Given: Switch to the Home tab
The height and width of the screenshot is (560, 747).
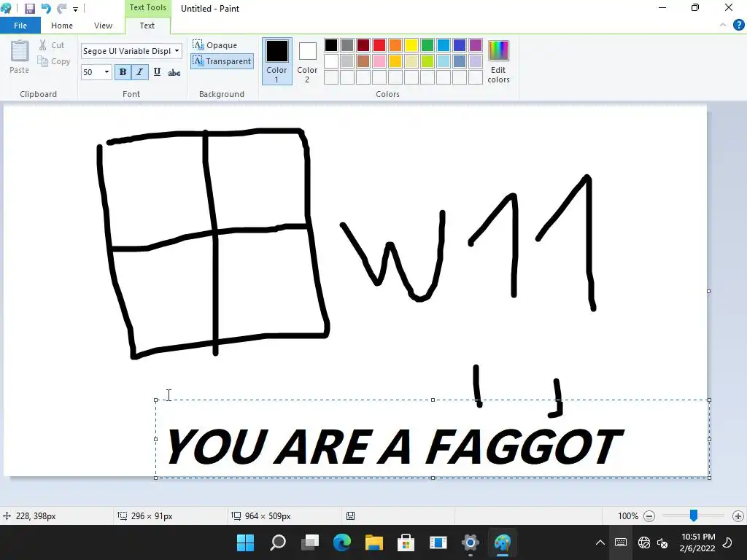Looking at the screenshot, I should (x=62, y=26).
